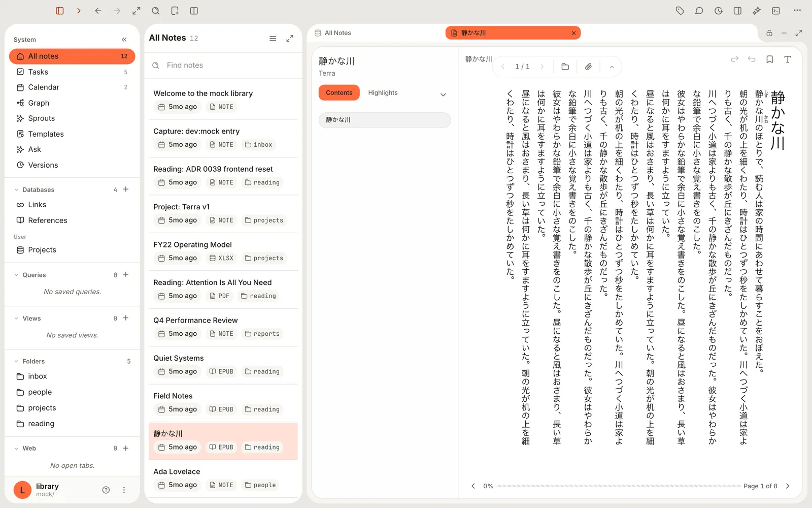Go back with the left arrow
This screenshot has height=508, width=812.
(x=98, y=11)
